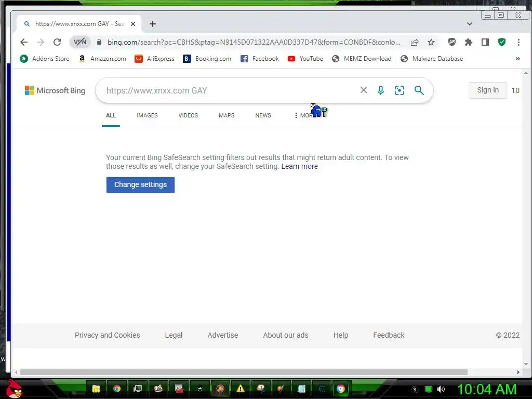The image size is (532, 399).
Task: Click the vertical scrollbar up arrow
Action: click(526, 73)
